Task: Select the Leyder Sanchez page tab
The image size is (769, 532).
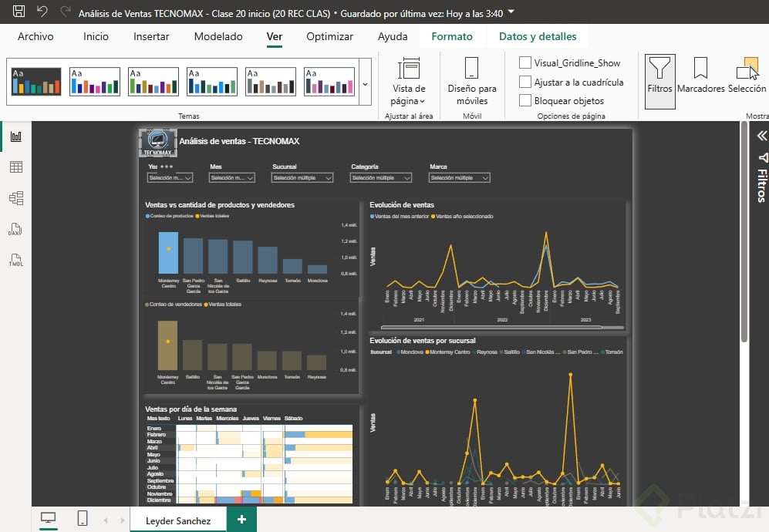Action: tap(178, 520)
